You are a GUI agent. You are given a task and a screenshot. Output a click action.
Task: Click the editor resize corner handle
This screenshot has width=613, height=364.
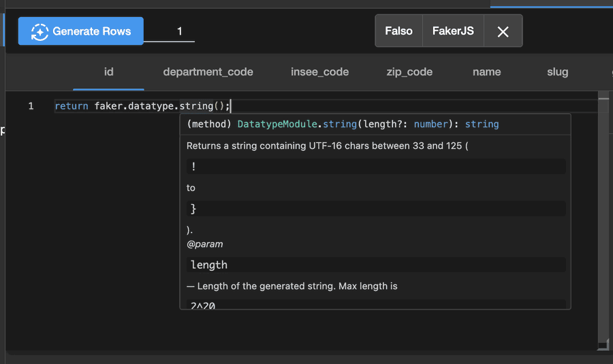603,345
